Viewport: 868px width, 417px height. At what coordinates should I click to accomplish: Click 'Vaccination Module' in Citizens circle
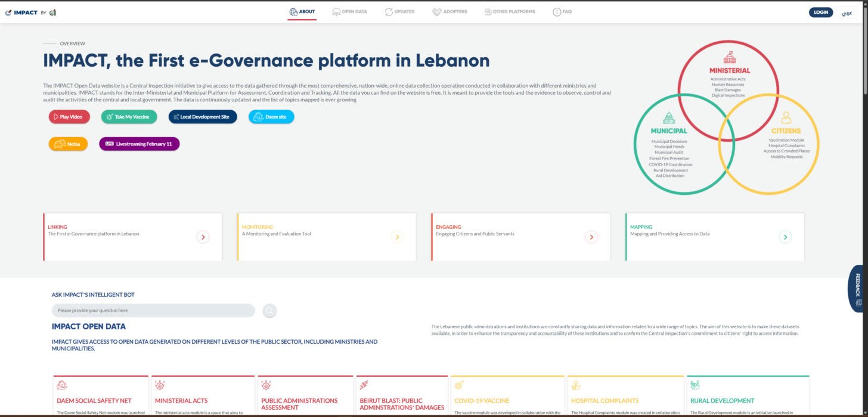(786, 140)
